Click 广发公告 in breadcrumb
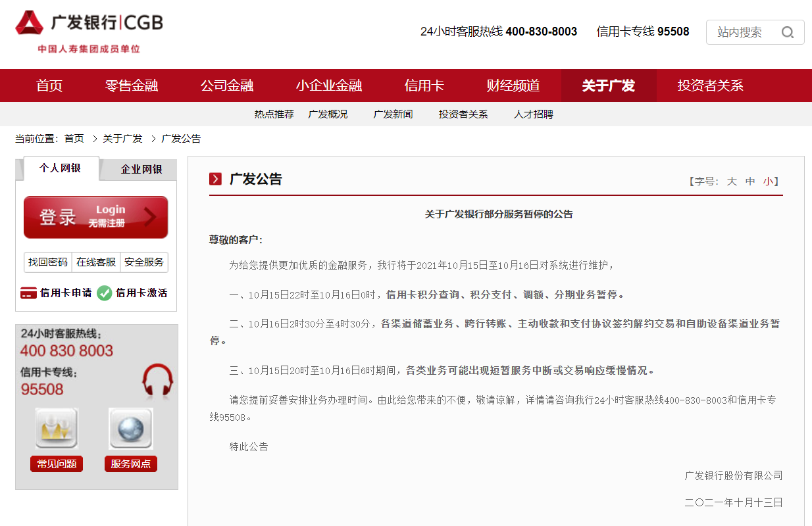This screenshot has height=526, width=812. tap(181, 139)
